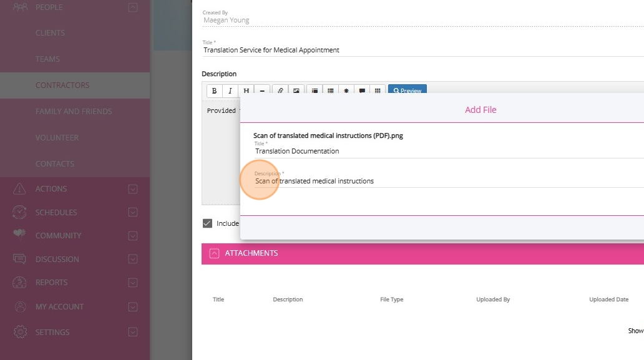Sort attachments by Uploaded Date column
This screenshot has height=360, width=644.
[x=609, y=299]
